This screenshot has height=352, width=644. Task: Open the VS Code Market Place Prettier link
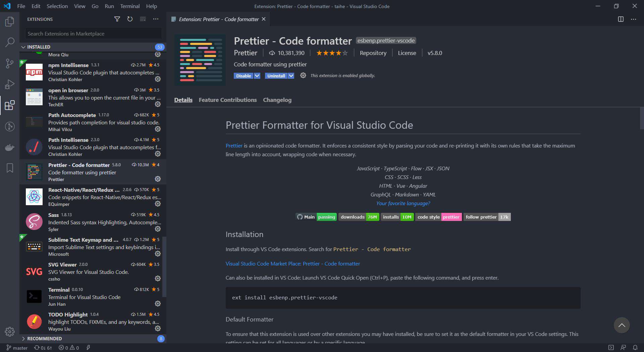[292, 263]
